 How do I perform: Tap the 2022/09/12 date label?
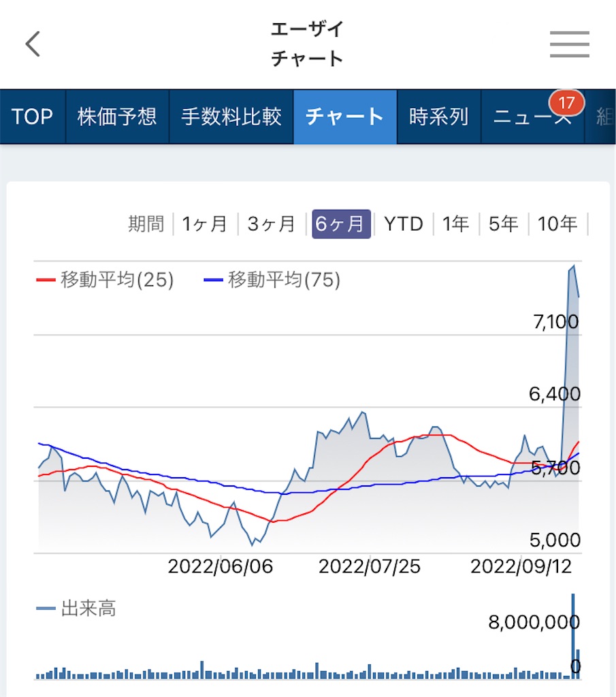(521, 567)
